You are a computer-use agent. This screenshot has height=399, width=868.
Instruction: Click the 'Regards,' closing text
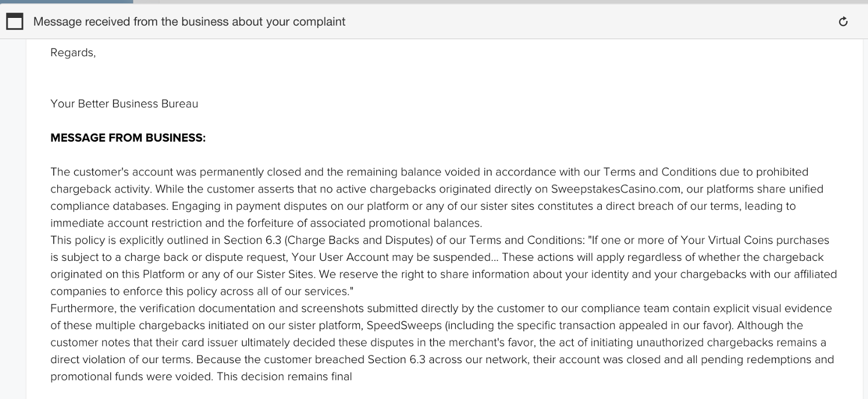pos(73,53)
